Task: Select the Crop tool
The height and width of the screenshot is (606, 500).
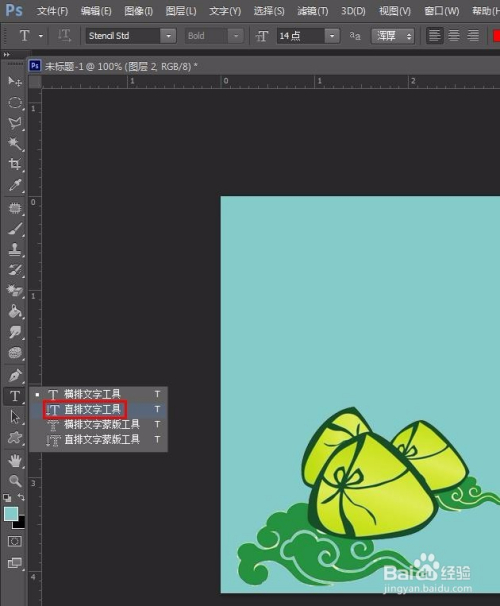Action: point(15,164)
